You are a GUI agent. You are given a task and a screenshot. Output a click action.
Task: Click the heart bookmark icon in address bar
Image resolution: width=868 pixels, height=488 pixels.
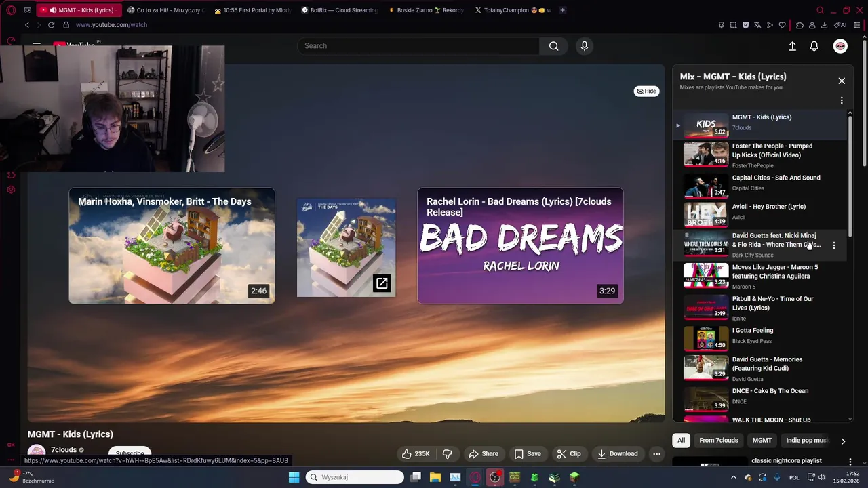coord(782,25)
